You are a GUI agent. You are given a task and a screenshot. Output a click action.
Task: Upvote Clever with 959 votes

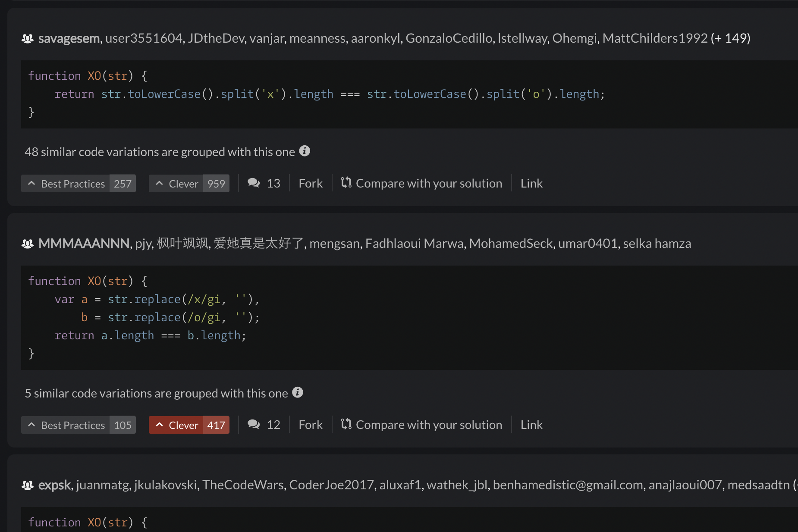click(x=189, y=183)
